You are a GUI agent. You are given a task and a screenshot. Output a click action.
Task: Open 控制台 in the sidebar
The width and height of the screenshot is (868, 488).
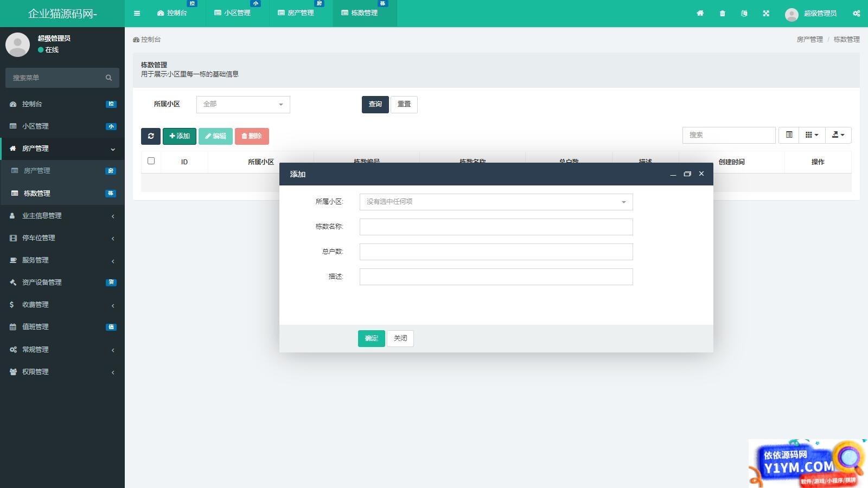pos(62,104)
